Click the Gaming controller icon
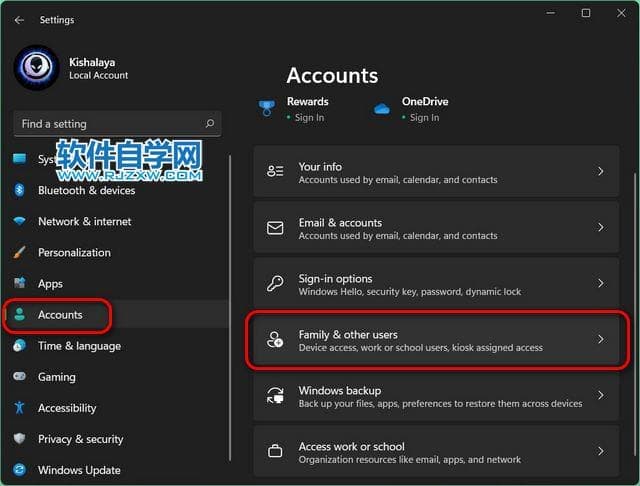Image resolution: width=640 pixels, height=486 pixels. pyautogui.click(x=19, y=377)
